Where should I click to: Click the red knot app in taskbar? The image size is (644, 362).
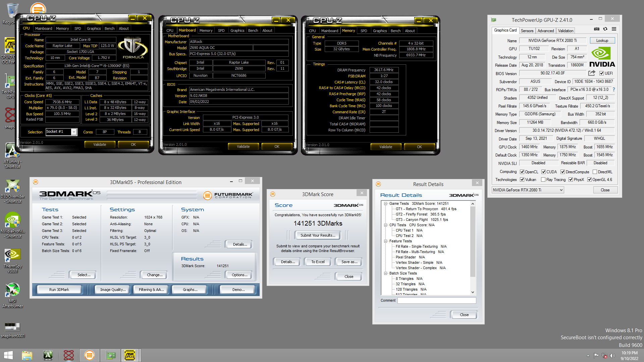click(x=69, y=355)
